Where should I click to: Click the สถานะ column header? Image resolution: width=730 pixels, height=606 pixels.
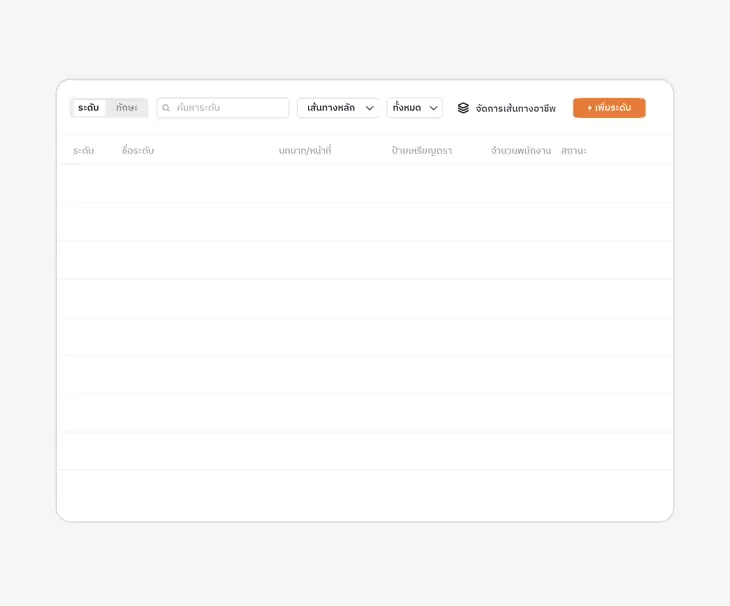click(574, 150)
